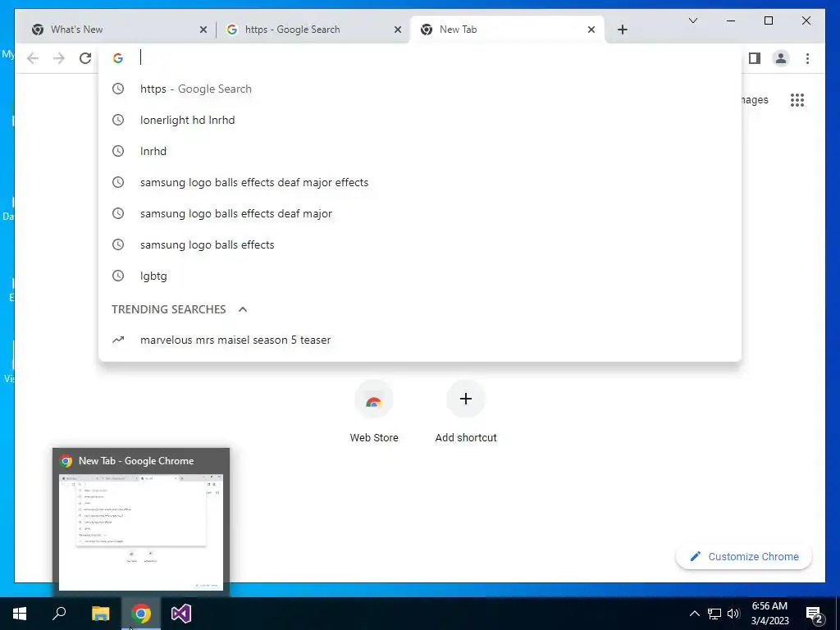Viewport: 840px width, 630px height.
Task: Open taskbar search magnifier
Action: (x=59, y=614)
